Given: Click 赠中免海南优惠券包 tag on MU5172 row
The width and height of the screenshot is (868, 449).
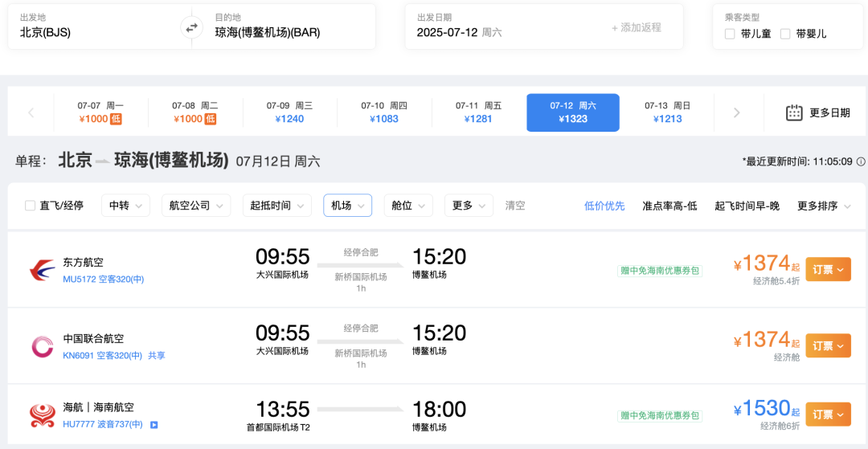Looking at the screenshot, I should point(660,271).
